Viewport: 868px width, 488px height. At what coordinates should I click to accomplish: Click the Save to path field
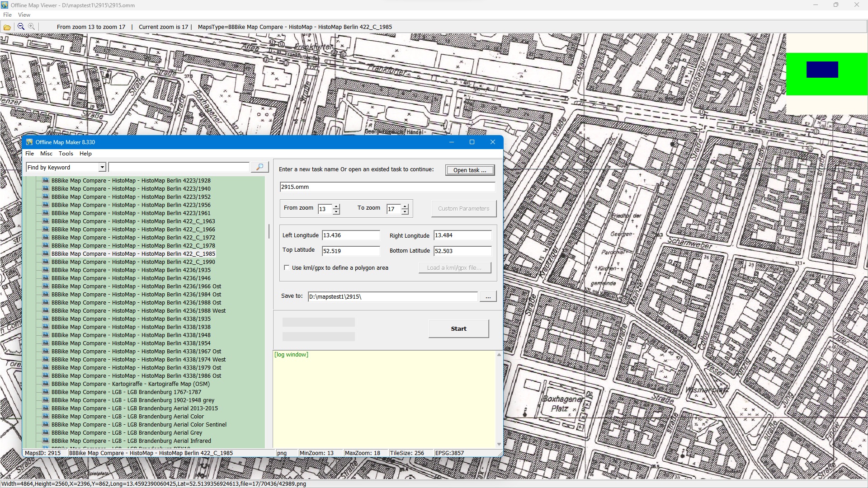tap(392, 296)
